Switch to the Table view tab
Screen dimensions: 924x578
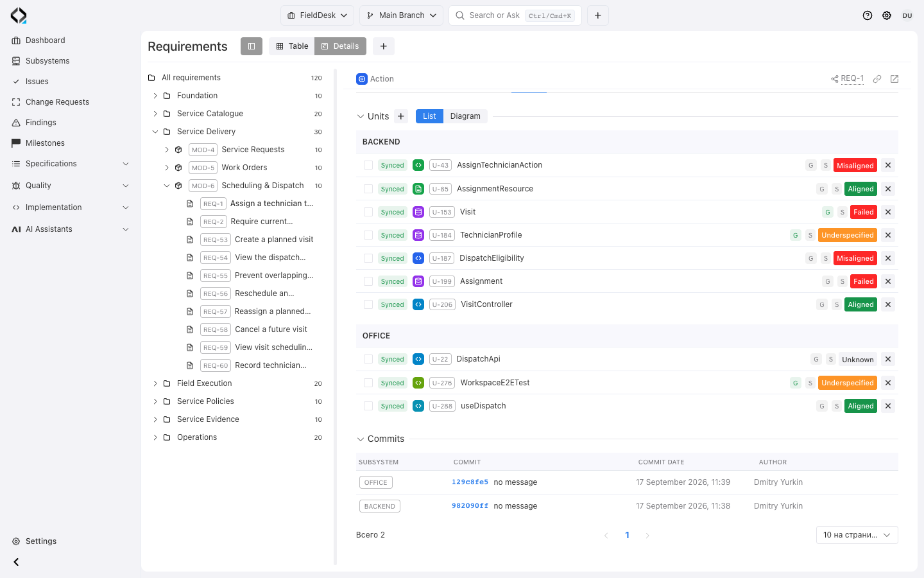coord(292,46)
